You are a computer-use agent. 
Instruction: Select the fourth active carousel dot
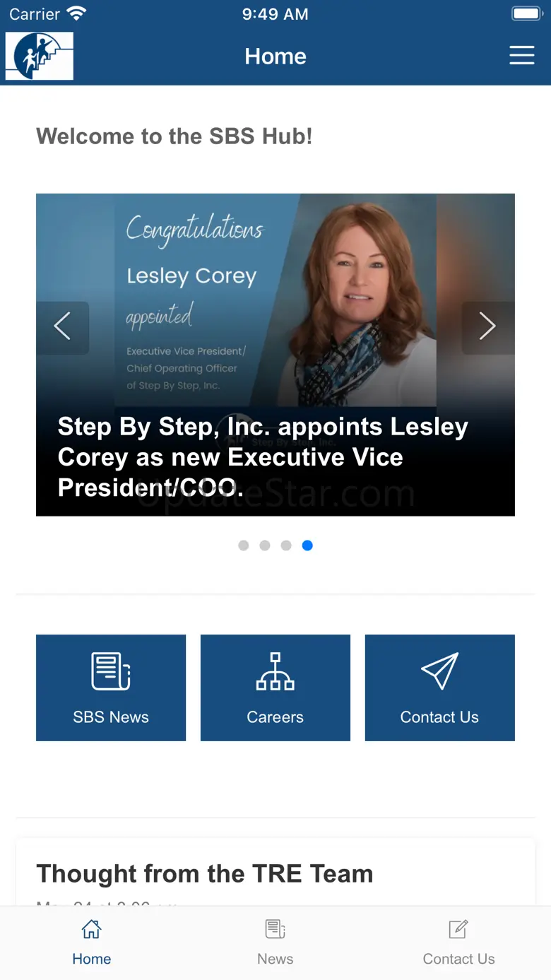(307, 545)
